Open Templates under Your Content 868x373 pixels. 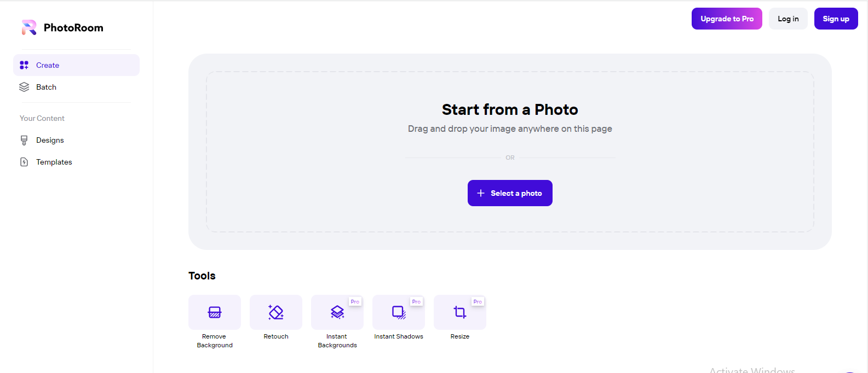pyautogui.click(x=54, y=162)
